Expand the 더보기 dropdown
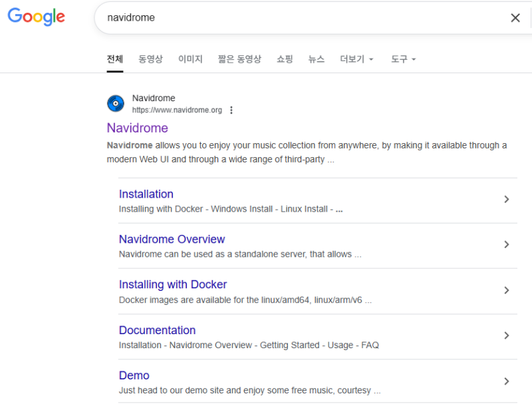532x408 pixels. pos(356,59)
